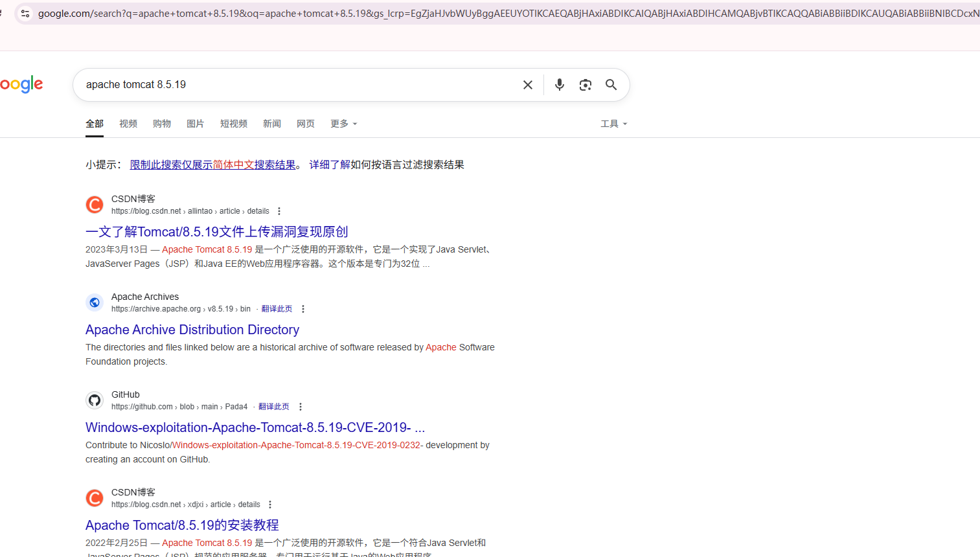Switch to the 购物 tab
980x557 pixels.
pos(162,124)
